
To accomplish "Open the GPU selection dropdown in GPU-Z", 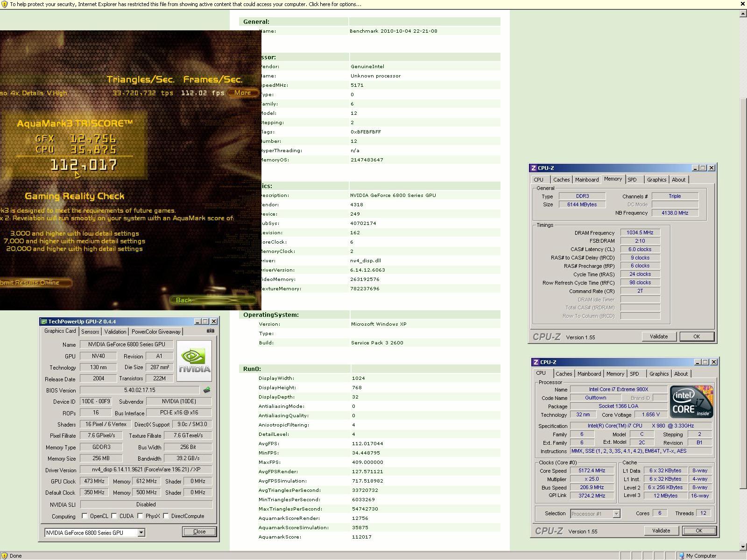I will (x=141, y=532).
